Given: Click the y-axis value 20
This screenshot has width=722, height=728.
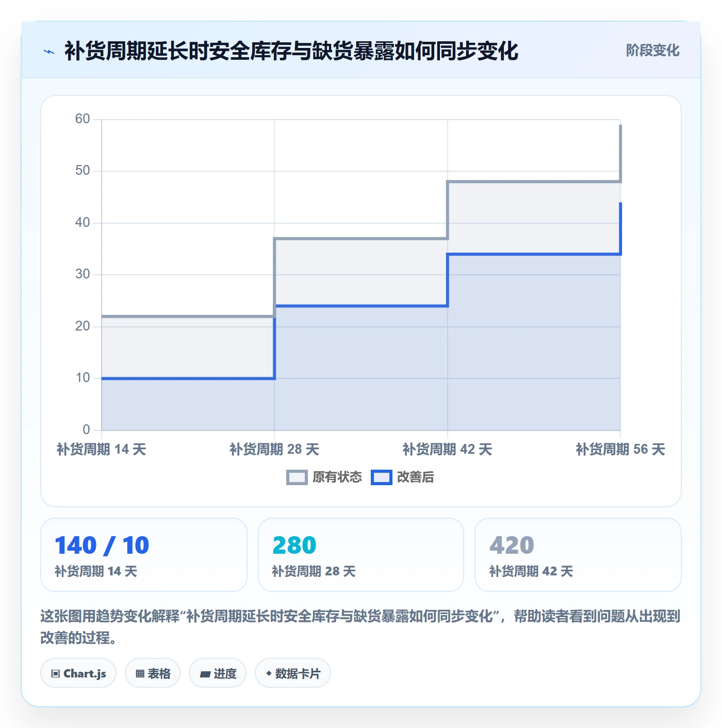Looking at the screenshot, I should tap(83, 326).
